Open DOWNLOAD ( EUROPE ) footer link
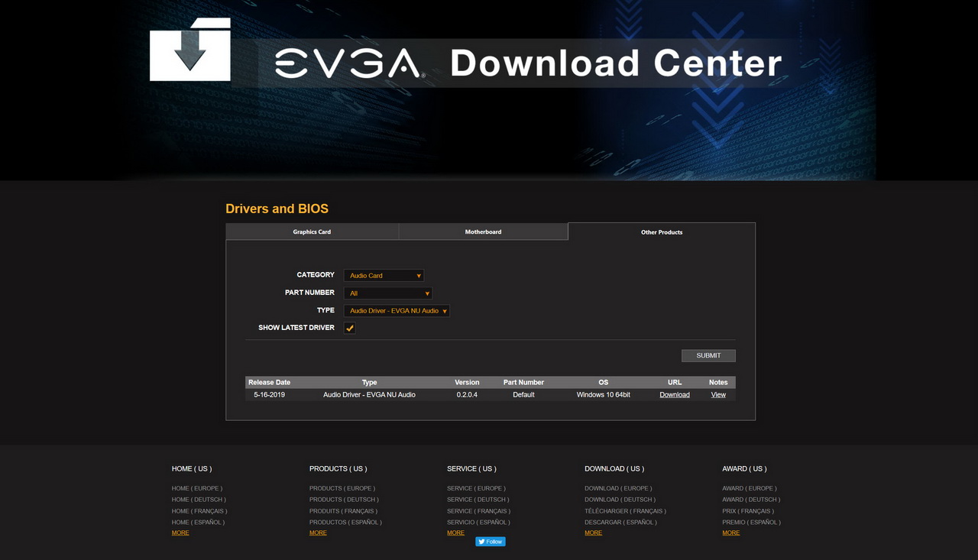Image resolution: width=978 pixels, height=560 pixels. point(619,488)
